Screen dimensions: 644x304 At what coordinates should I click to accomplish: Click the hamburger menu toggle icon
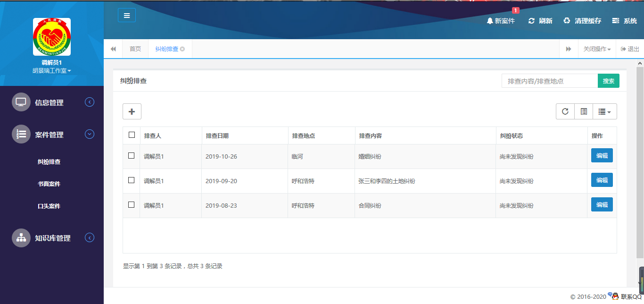(126, 16)
